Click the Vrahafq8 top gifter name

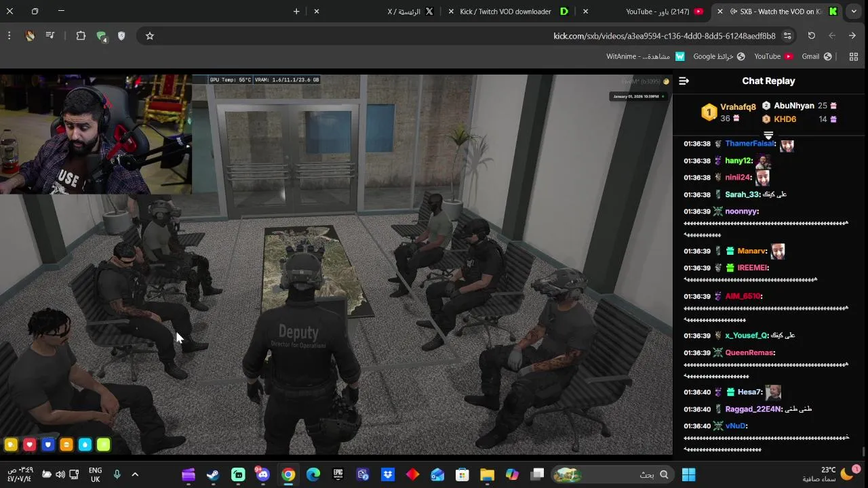click(738, 107)
